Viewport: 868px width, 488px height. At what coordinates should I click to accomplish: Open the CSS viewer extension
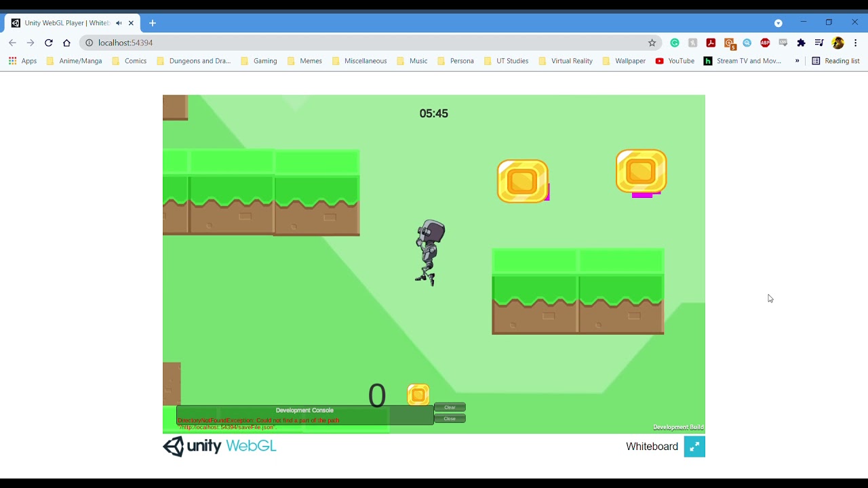[x=783, y=43]
